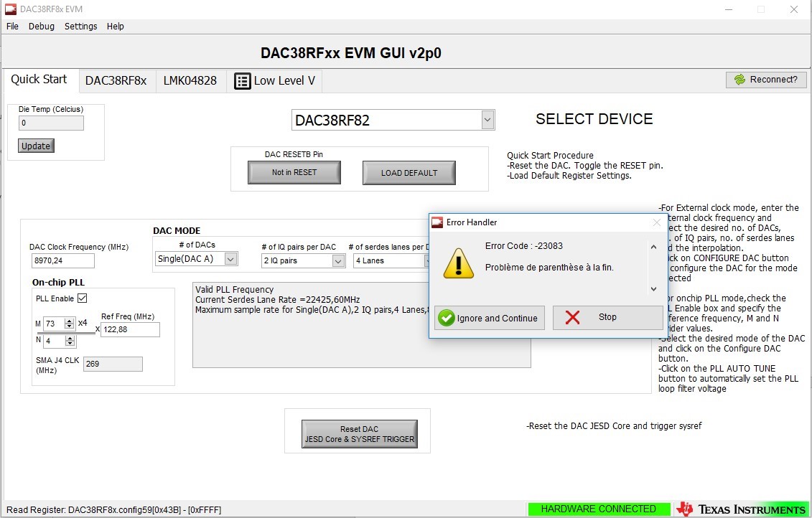Image resolution: width=812 pixels, height=518 pixels.
Task: Decrement the N divider value
Action: (70, 343)
